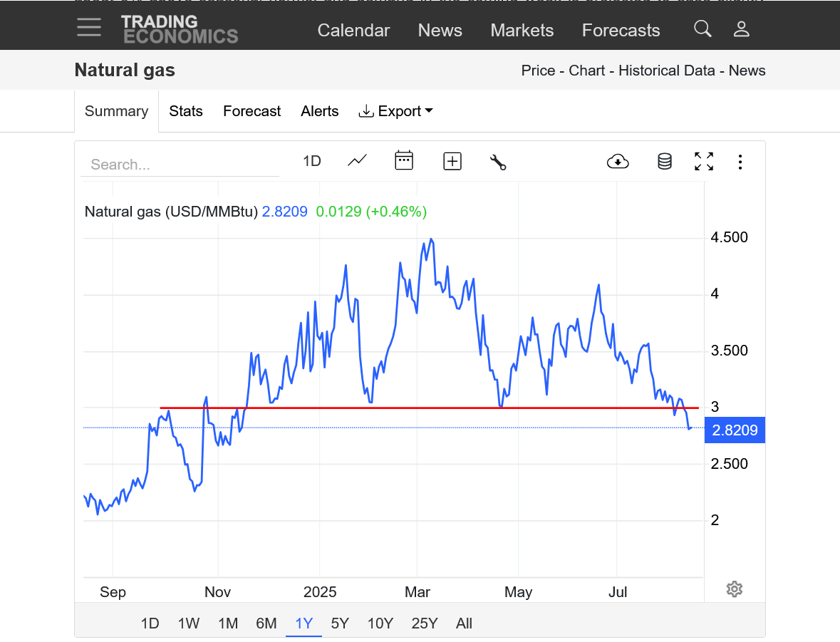
Task: Change chart type with line chart icon
Action: (x=357, y=161)
